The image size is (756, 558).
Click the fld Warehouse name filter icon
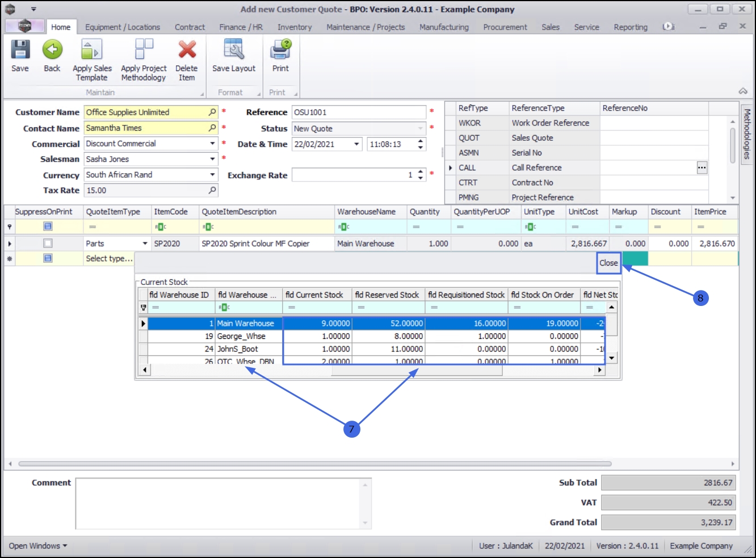tap(224, 308)
